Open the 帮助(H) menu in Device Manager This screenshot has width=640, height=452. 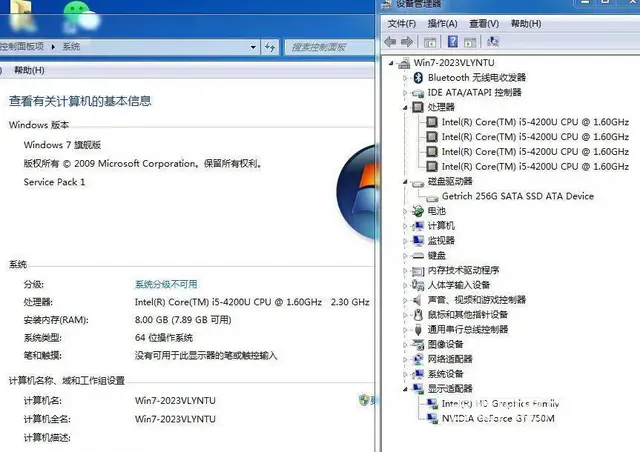tap(526, 24)
